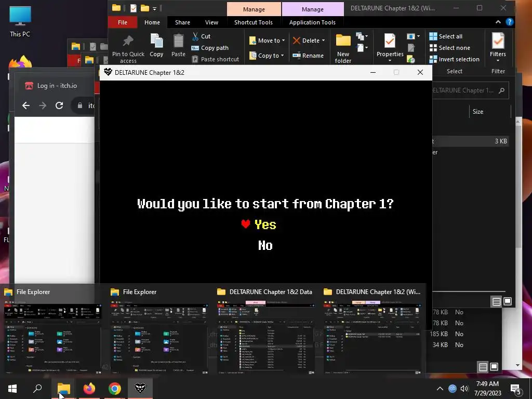Click the taskbar clock showing 7:49 AM
Screen dimensions: 532x399
[487, 389]
